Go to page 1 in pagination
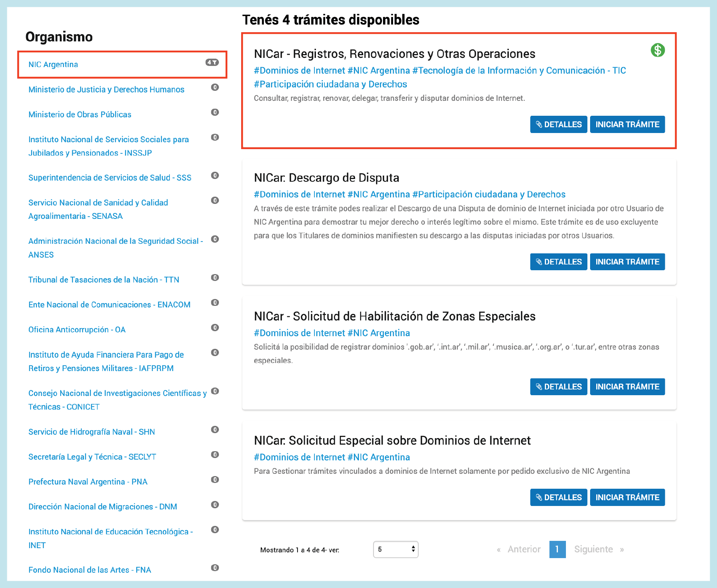Viewport: 717px width, 588px height. click(x=557, y=549)
